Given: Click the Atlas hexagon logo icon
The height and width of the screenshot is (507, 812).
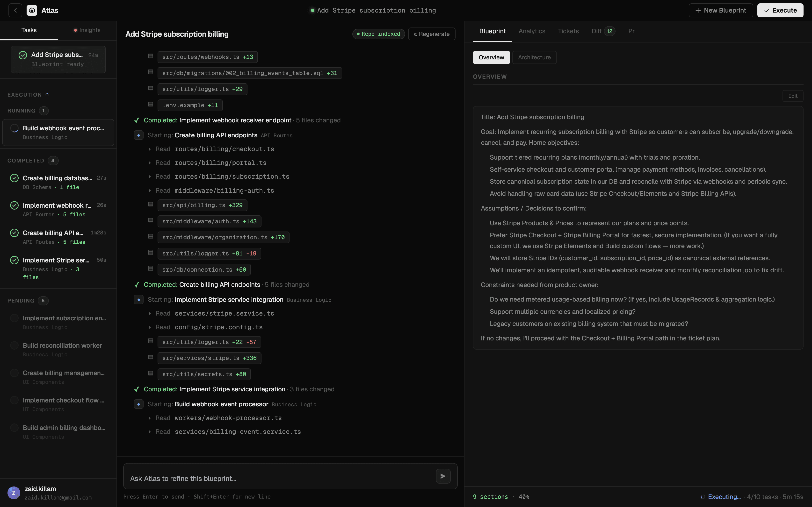Looking at the screenshot, I should point(32,10).
